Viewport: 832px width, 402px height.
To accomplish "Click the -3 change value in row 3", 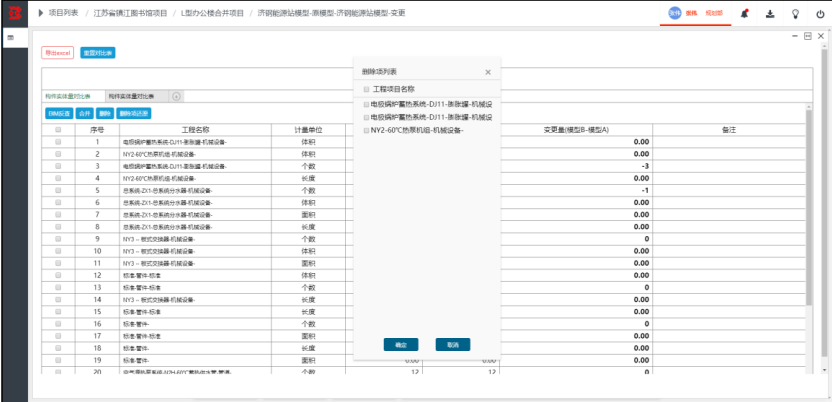I will [x=645, y=166].
